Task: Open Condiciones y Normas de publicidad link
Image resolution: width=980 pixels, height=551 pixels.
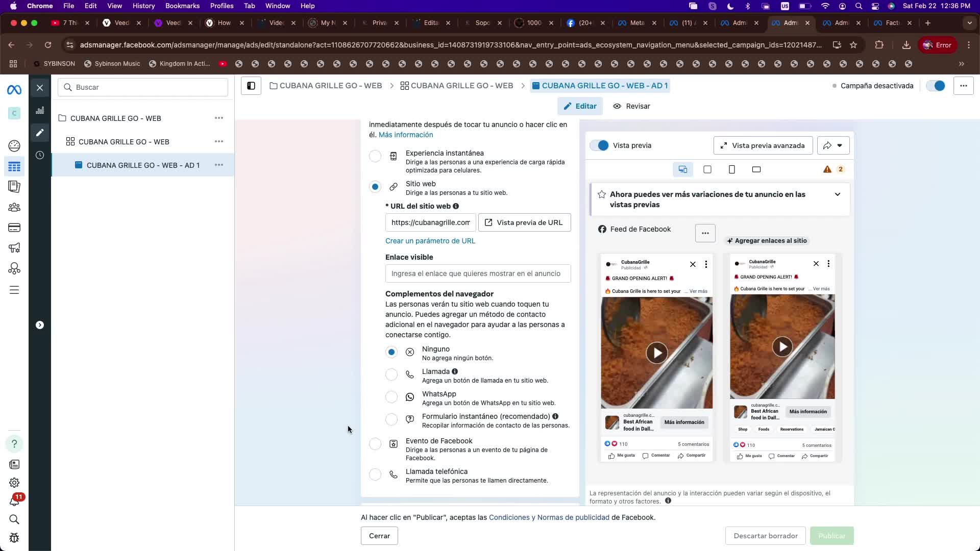Action: pos(549,517)
